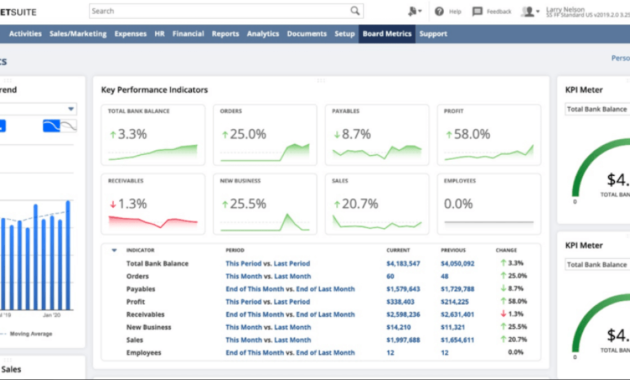Viewport: 630px width, 380px height.
Task: Select the area chart style icon
Action: click(51, 126)
